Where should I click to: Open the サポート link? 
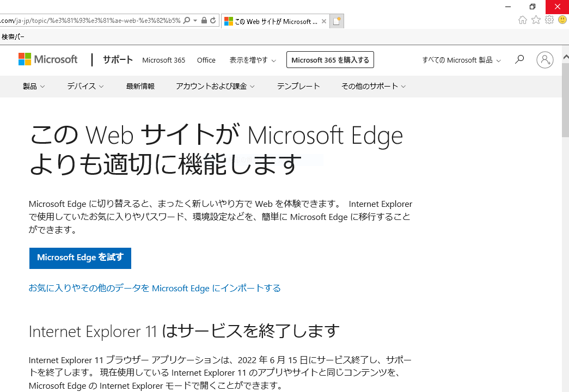coord(118,59)
